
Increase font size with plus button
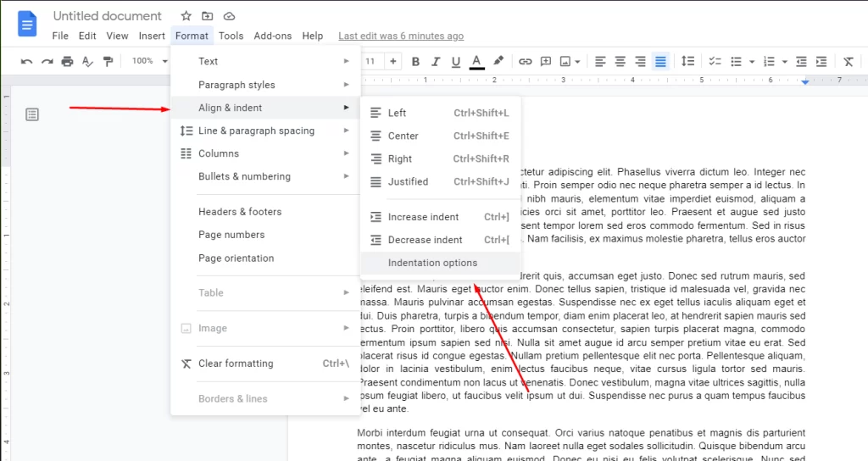click(393, 61)
